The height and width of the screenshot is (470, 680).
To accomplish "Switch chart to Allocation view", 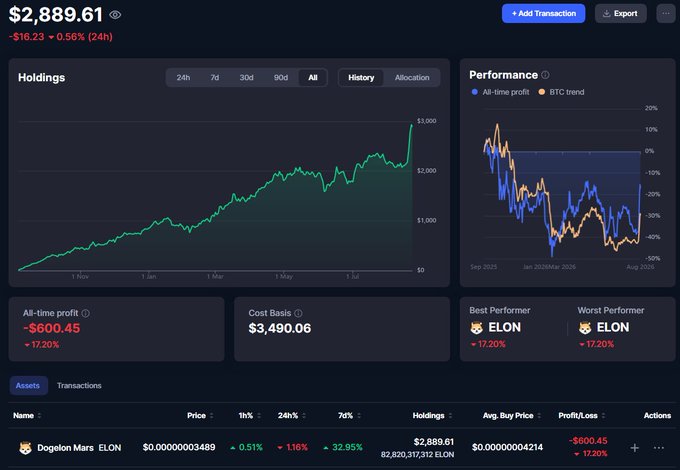I will coord(412,78).
